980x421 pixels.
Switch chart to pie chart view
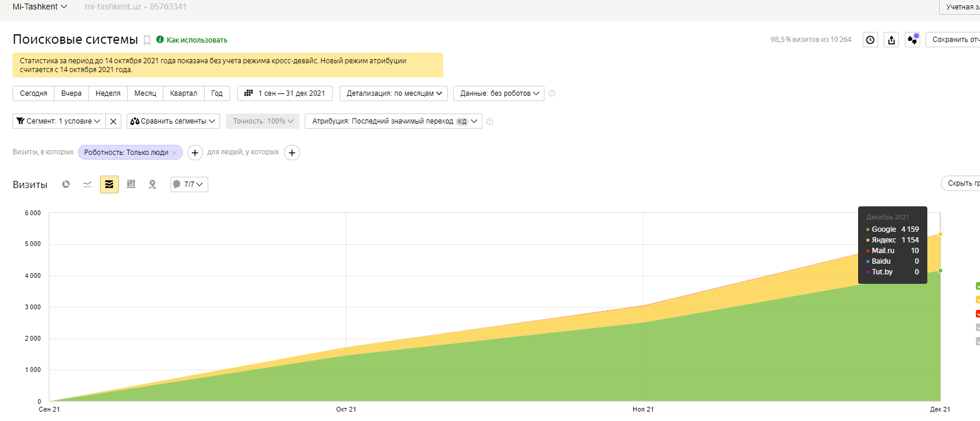pos(66,184)
